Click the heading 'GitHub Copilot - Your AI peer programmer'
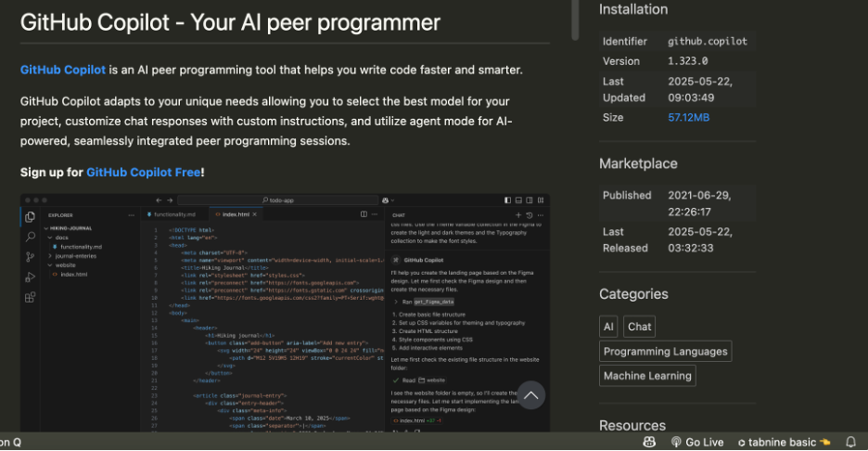Image resolution: width=868 pixels, height=451 pixels. pyautogui.click(x=230, y=22)
